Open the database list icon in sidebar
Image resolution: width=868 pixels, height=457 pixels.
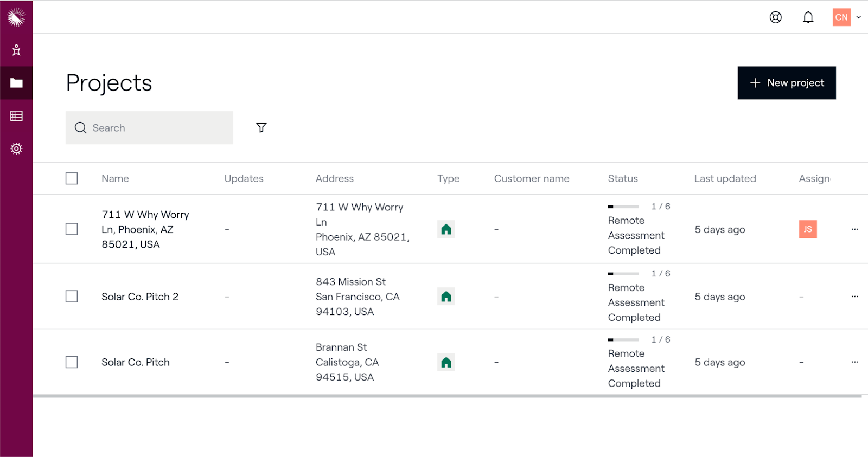coord(16,116)
